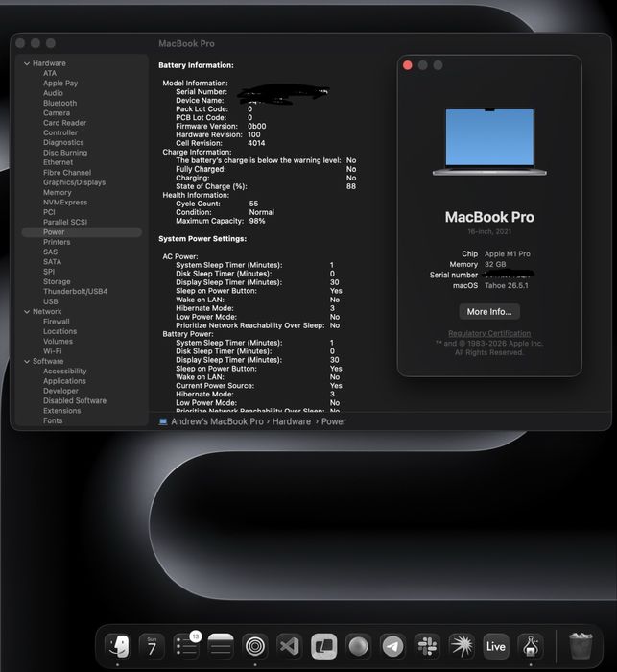Select Parallel SCSI in the sidebar
617x672 pixels.
[x=65, y=222]
